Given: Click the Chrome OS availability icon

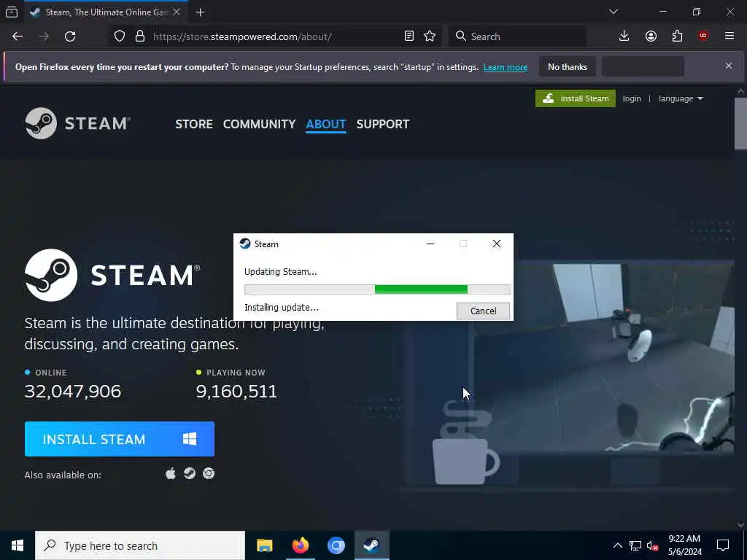Looking at the screenshot, I should 209,473.
